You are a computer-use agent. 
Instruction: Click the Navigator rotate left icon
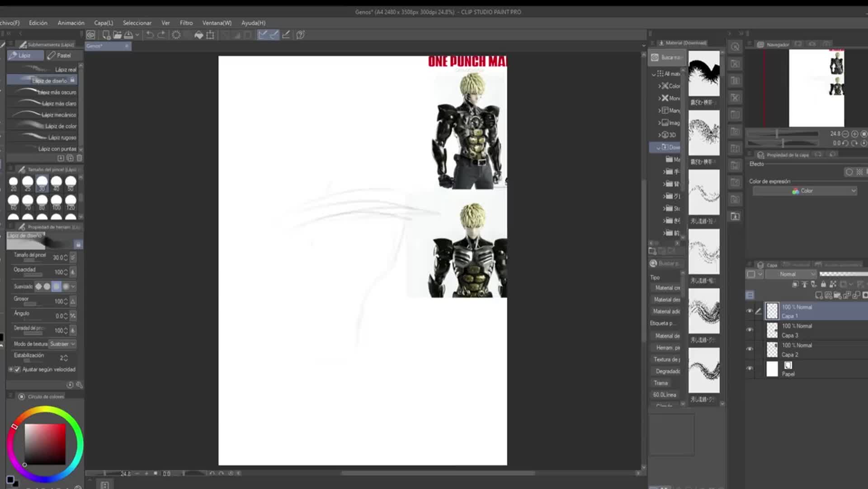(x=845, y=143)
